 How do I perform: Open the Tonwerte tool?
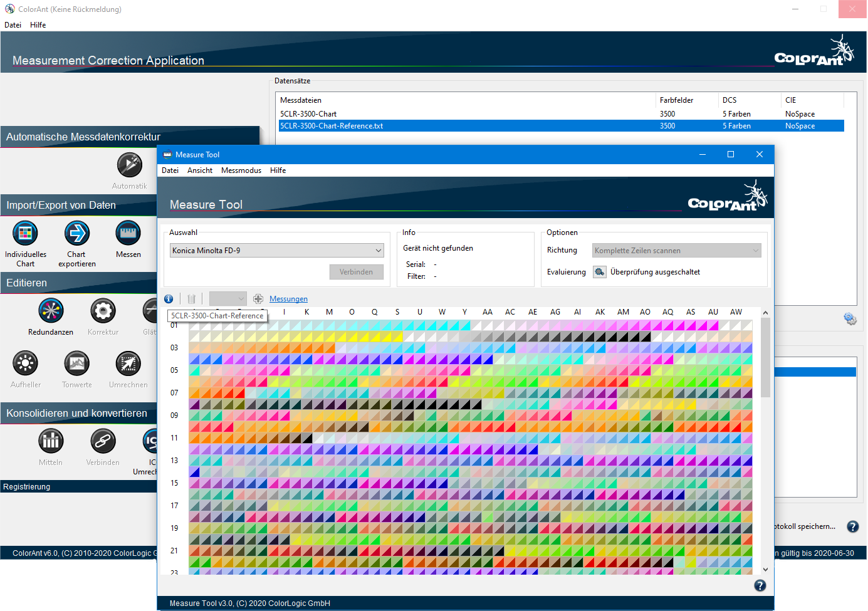click(x=76, y=363)
